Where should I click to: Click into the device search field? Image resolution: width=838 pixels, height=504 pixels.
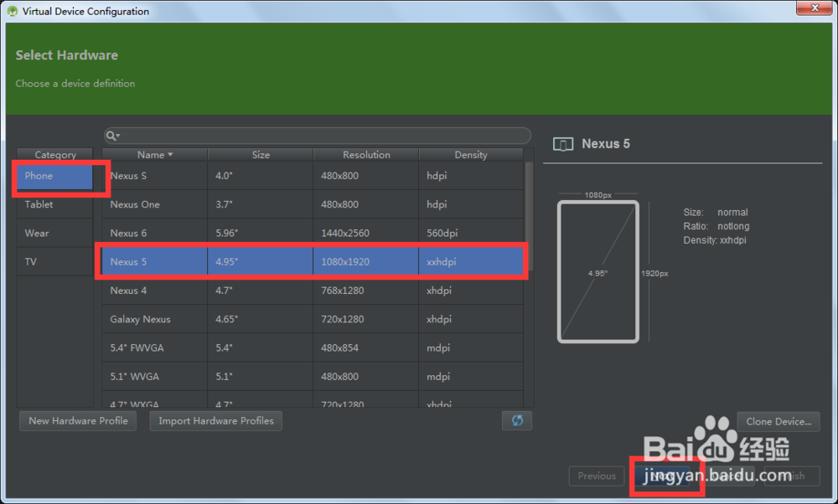click(318, 136)
